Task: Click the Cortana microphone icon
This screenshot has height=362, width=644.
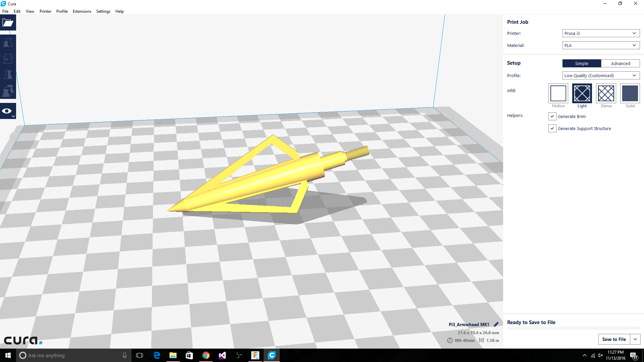Action: 124,355
